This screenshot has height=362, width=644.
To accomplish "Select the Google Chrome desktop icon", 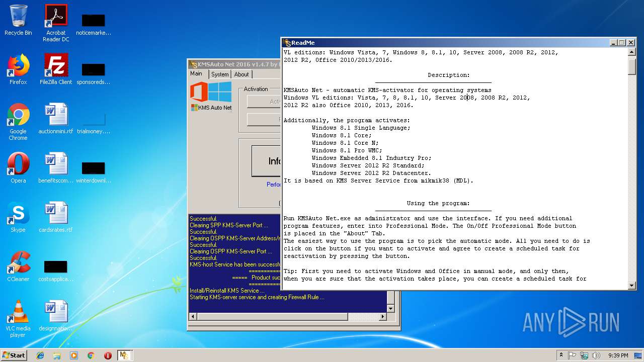I will click(x=18, y=122).
